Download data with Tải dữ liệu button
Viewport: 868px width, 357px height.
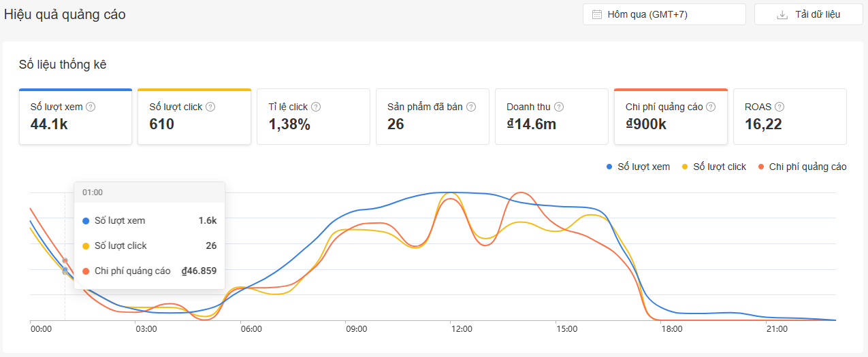[808, 14]
